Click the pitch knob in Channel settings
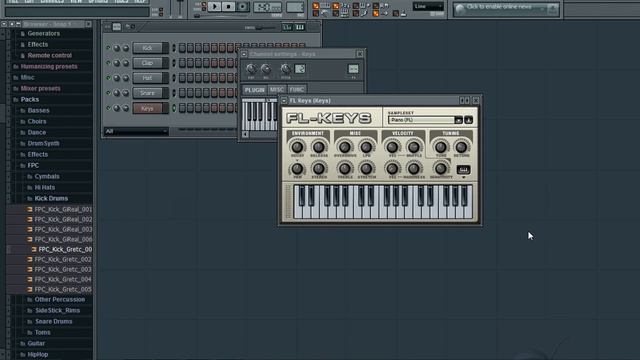The height and width of the screenshot is (360, 640). [x=286, y=69]
